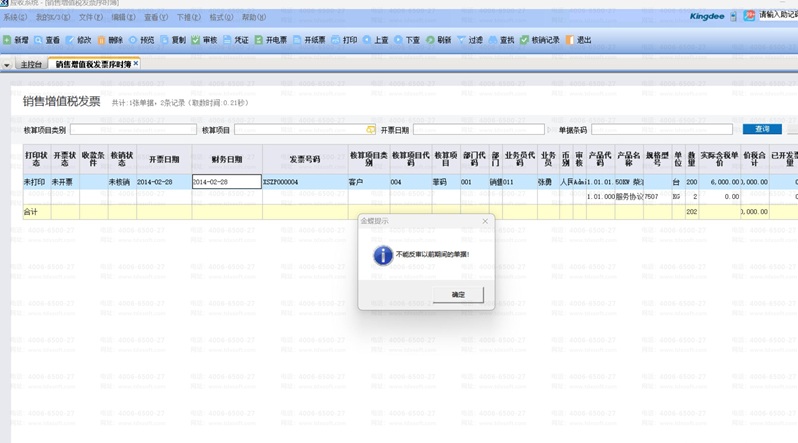
Task: Click the blue 查询 button
Action: tap(762, 129)
